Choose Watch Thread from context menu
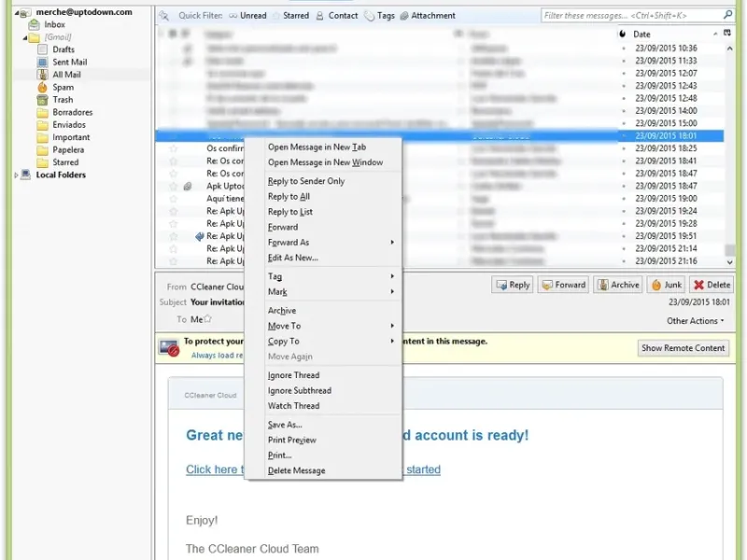Image resolution: width=747 pixels, height=560 pixels. pyautogui.click(x=293, y=406)
